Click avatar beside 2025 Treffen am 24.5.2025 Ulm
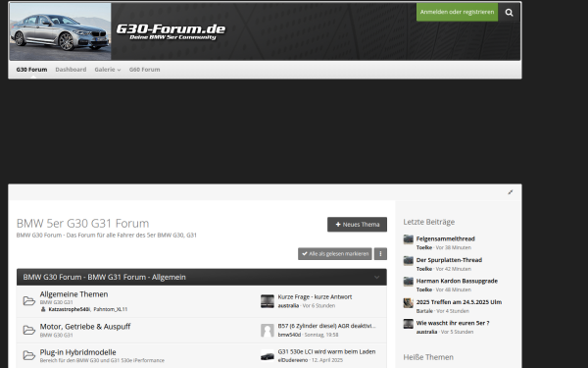Viewport: 588px width, 368px height. pyautogui.click(x=408, y=302)
